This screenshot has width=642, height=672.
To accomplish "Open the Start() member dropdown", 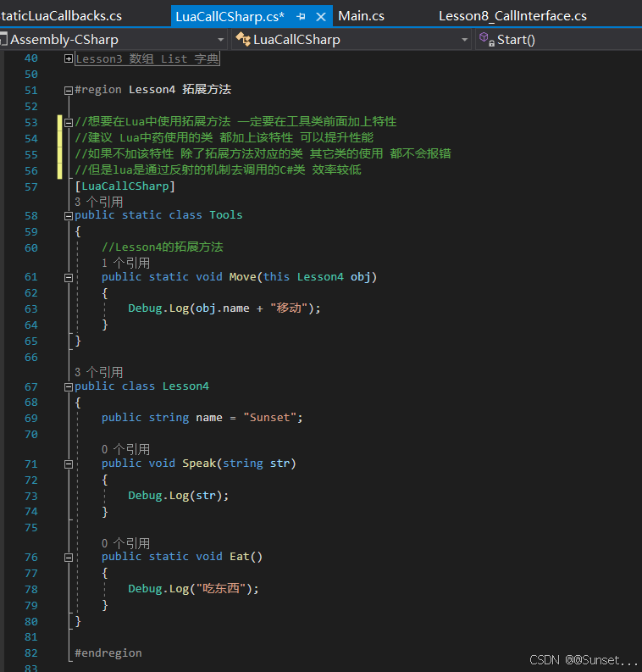I will [558, 40].
